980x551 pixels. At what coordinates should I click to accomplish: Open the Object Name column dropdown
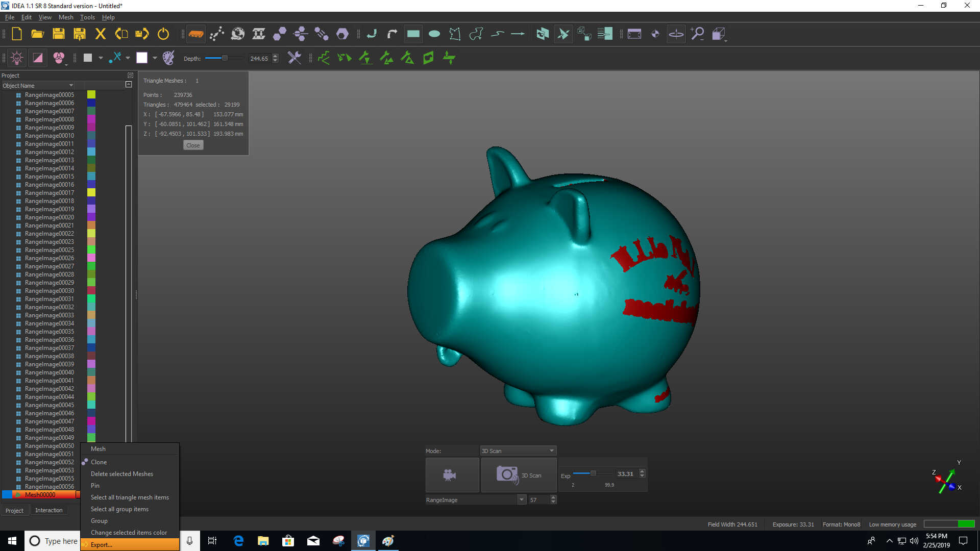point(71,86)
